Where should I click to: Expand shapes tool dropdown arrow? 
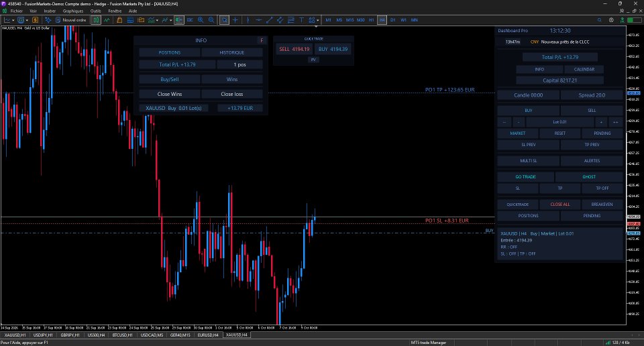(317, 20)
